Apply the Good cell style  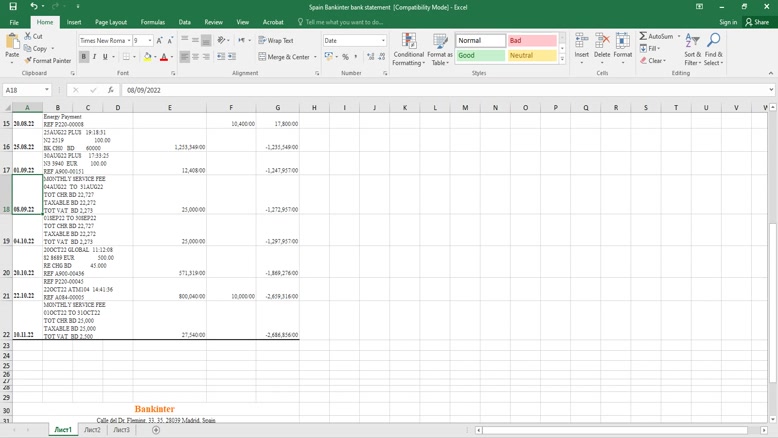tap(480, 56)
